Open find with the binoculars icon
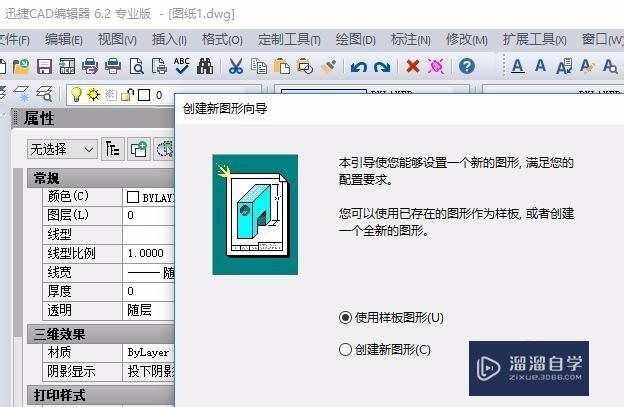Viewport: 624px width, 407px height. (205, 66)
